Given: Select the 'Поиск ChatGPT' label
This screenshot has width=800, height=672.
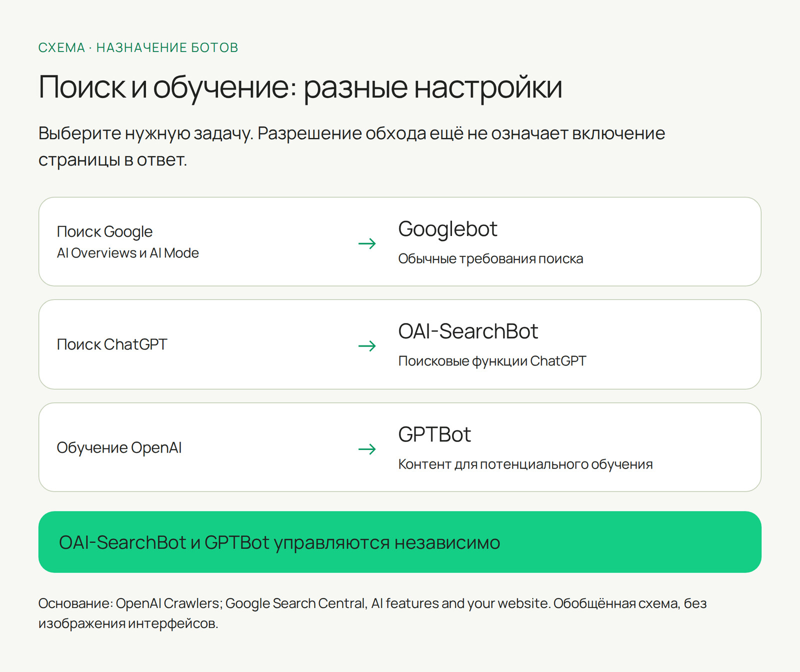Looking at the screenshot, I should point(112,344).
